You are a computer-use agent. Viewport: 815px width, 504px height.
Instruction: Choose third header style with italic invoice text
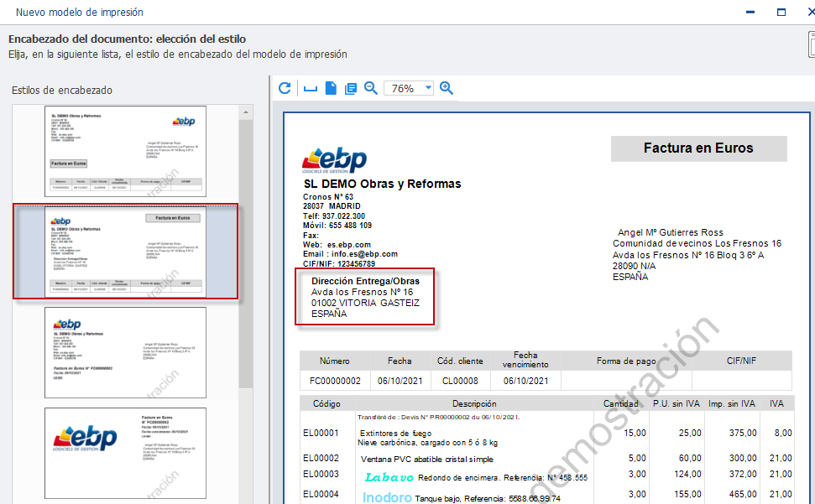click(x=125, y=352)
